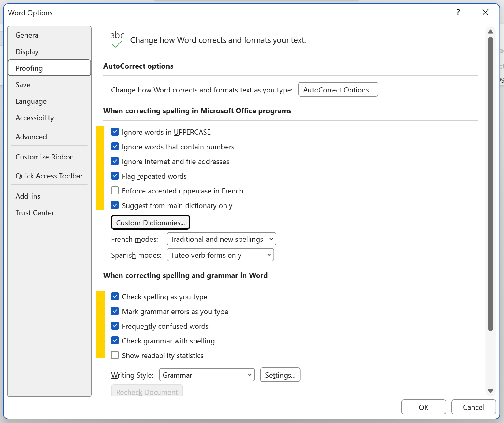Open the Writing Style dropdown

[x=207, y=375]
